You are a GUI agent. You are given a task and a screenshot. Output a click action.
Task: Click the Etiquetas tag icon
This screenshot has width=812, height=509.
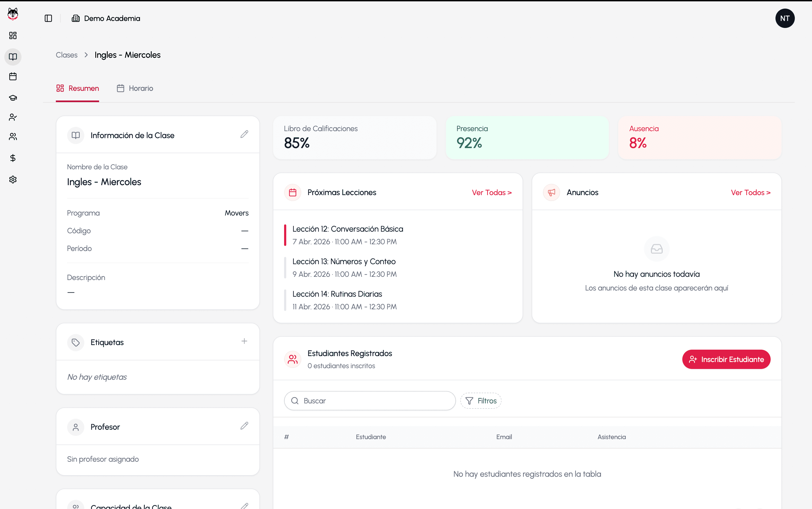pyautogui.click(x=76, y=342)
